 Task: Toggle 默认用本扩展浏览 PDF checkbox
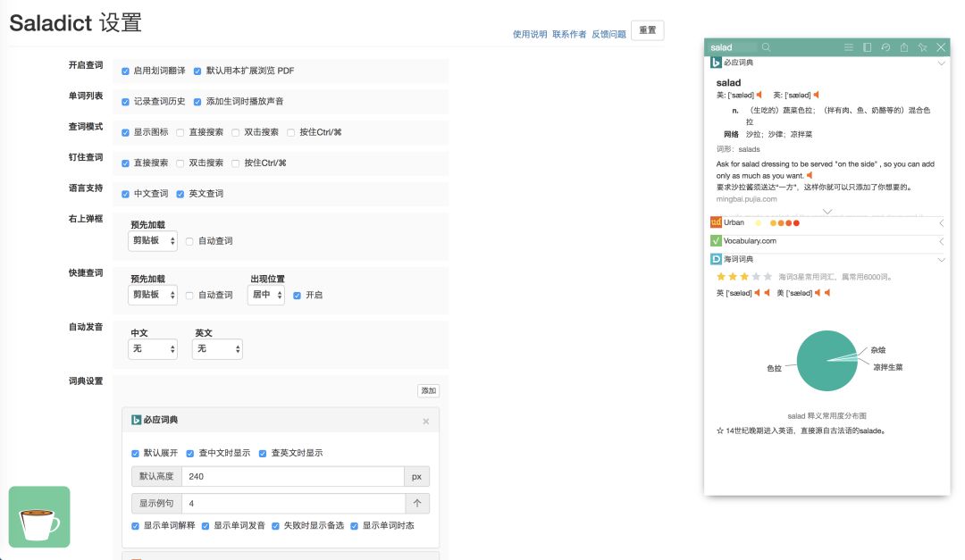197,71
